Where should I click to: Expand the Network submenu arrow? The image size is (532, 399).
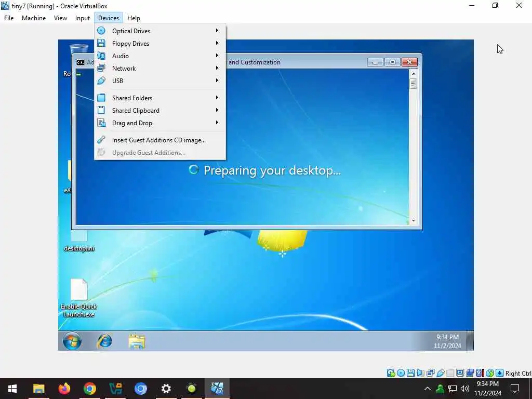coord(217,68)
